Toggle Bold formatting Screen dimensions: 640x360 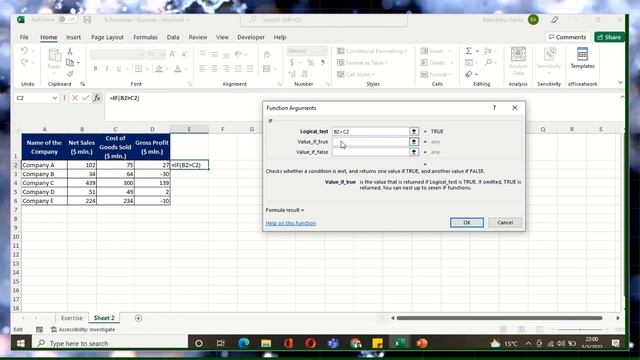pos(95,69)
